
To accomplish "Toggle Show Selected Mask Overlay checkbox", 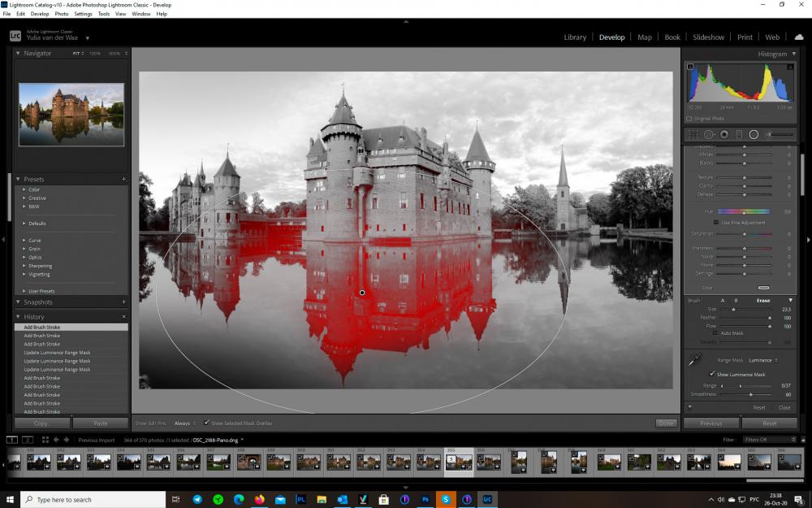I will (x=206, y=423).
